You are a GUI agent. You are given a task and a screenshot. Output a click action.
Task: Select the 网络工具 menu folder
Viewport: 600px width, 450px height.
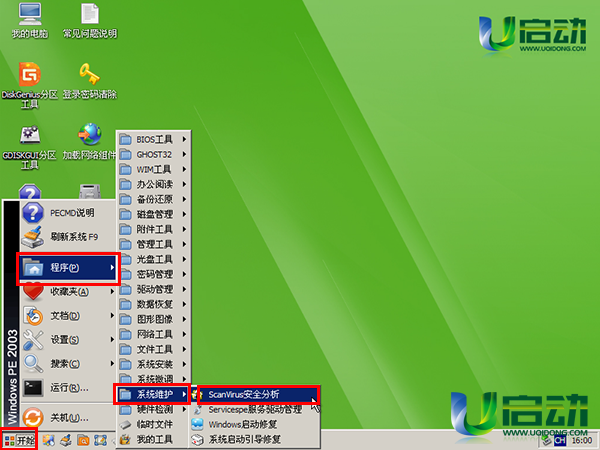(x=153, y=334)
